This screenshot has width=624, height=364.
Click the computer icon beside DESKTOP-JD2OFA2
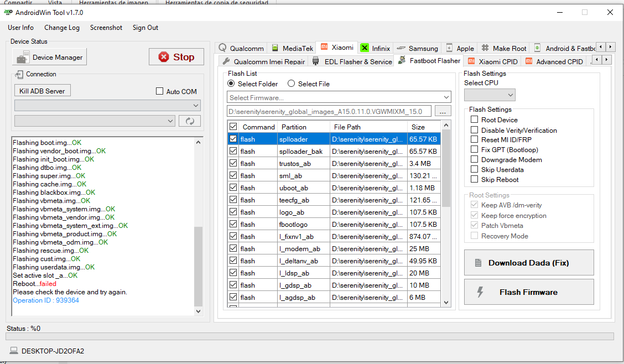(x=14, y=351)
